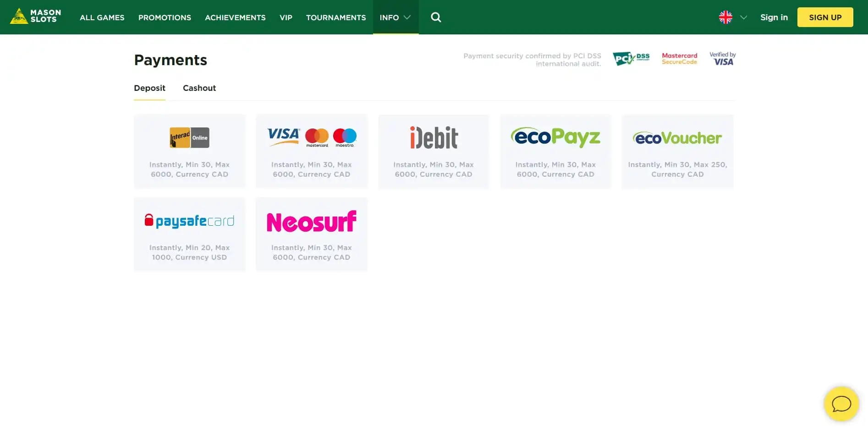This screenshot has width=868, height=429.
Task: Expand language selector chevron arrow
Action: 743,17
